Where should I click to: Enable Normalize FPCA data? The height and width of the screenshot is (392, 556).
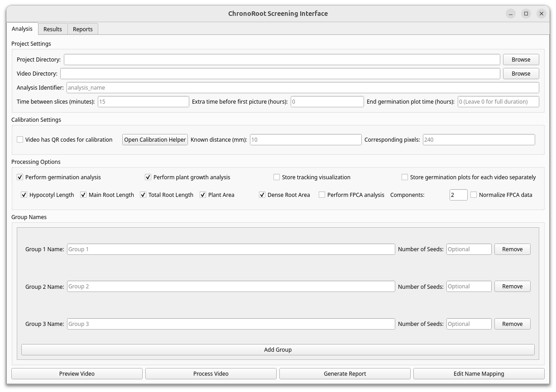pos(474,195)
